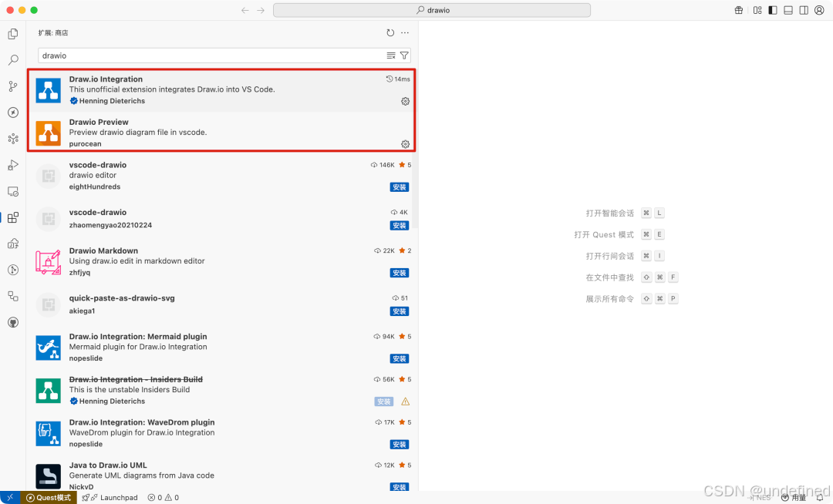Screen dimensions: 833x504
Task: Open Draw.io Integration - Insiders Build entry
Action: [221, 391]
